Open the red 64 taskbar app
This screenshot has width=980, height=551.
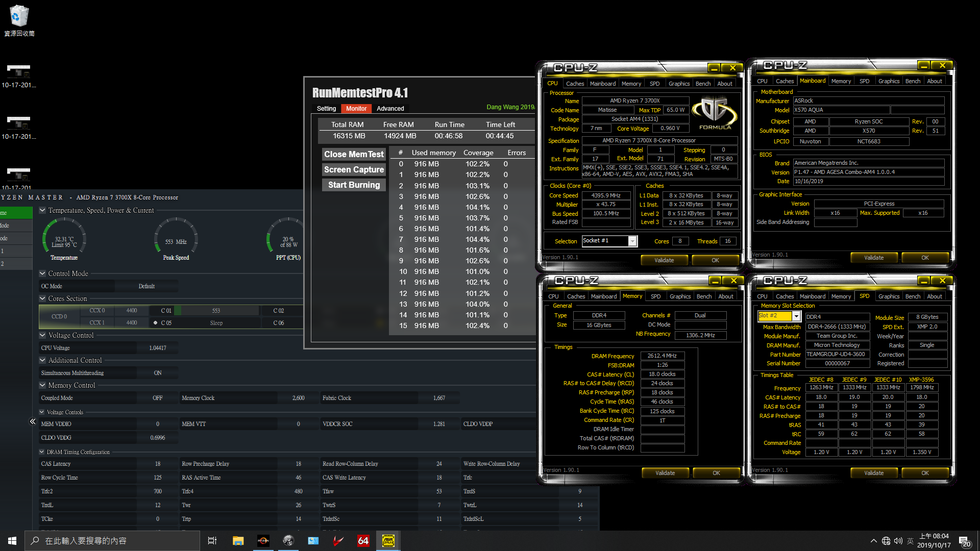(x=363, y=541)
